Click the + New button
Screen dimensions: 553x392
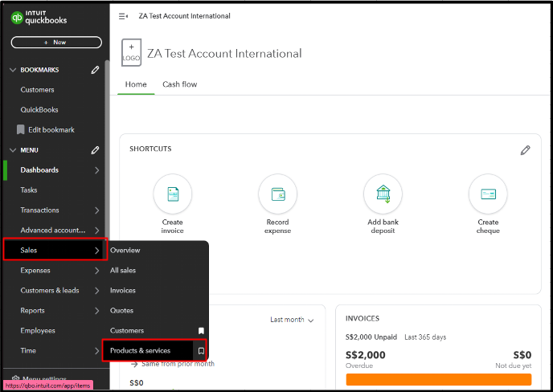pyautogui.click(x=56, y=43)
